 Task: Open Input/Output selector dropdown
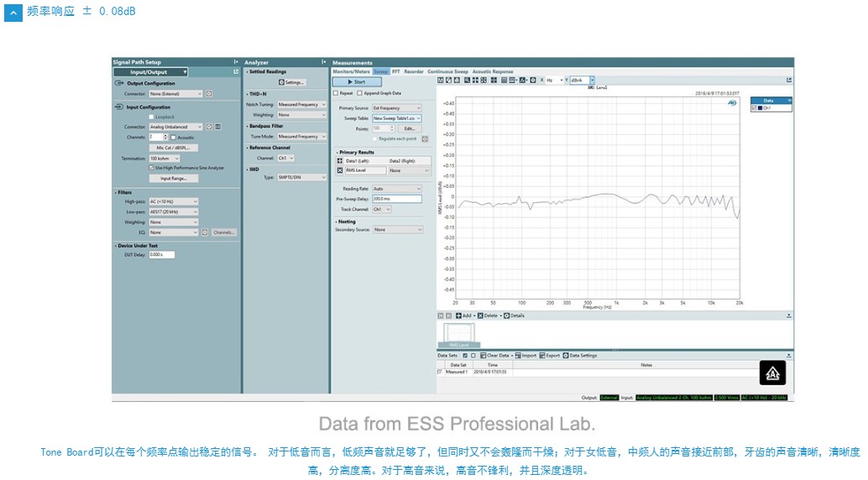pos(150,72)
